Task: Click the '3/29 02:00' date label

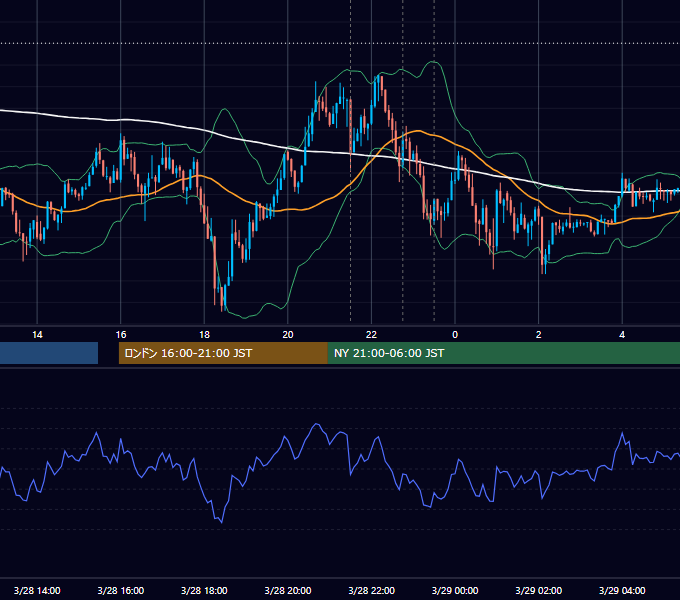Action: 538,590
